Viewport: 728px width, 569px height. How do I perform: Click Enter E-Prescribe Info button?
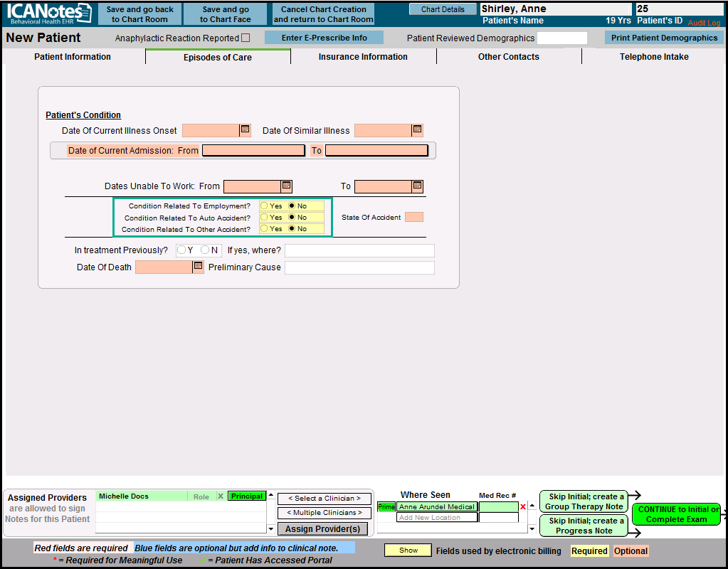(324, 38)
